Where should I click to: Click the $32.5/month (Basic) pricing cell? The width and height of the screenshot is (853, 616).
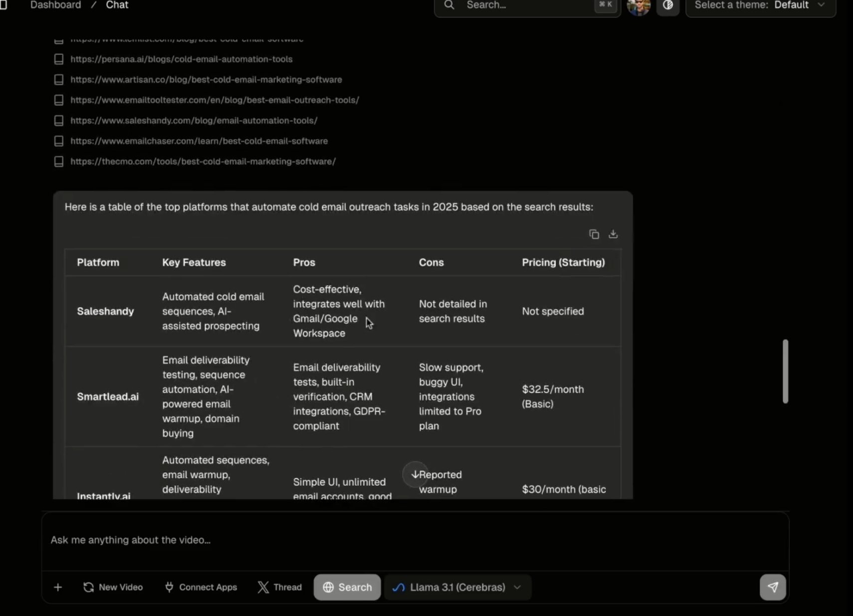point(553,397)
